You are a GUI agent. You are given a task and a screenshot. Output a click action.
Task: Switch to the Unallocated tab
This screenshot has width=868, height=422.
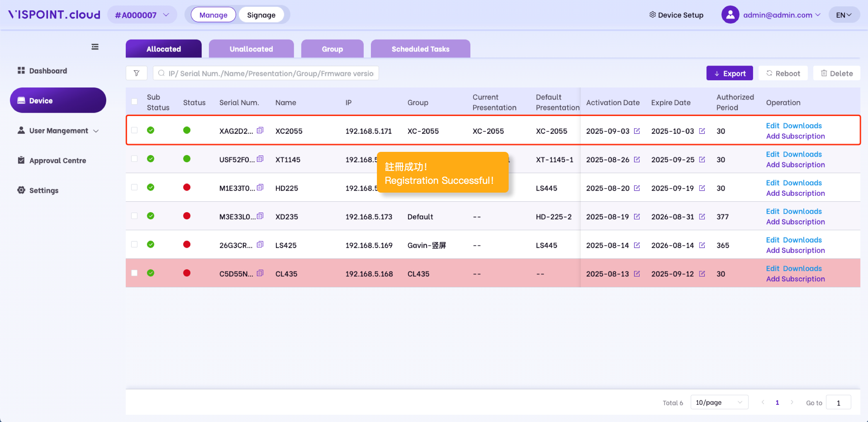(251, 49)
